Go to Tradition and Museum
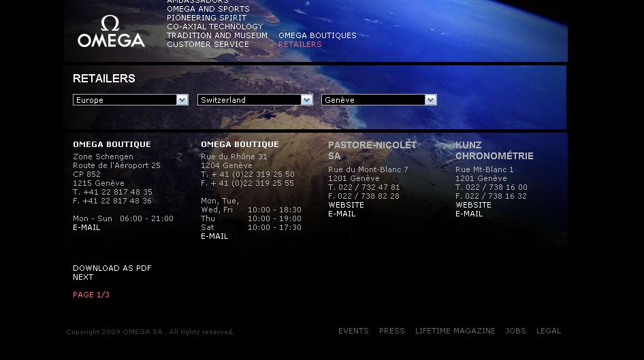 click(216, 35)
